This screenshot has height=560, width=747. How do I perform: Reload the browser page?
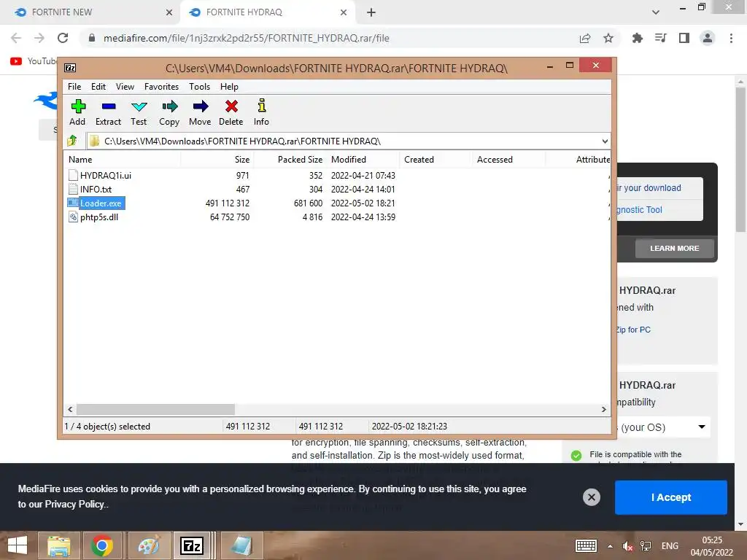click(x=63, y=38)
